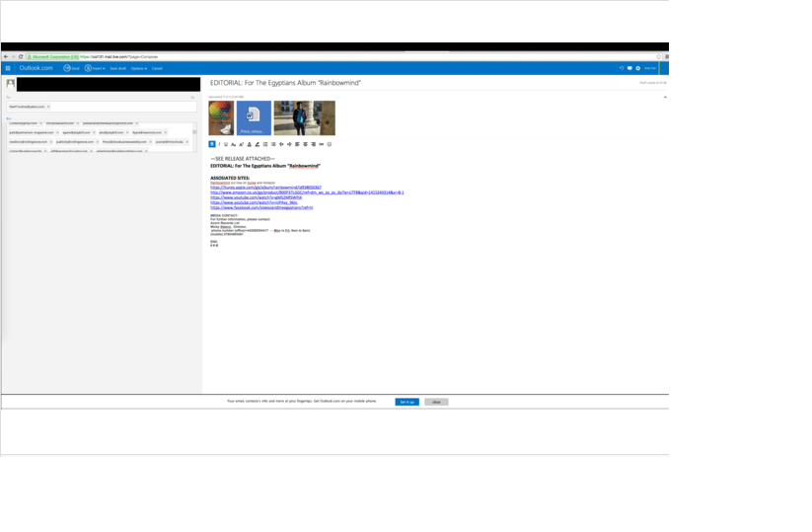Open the second youtube.com watch link

pyautogui.click(x=254, y=202)
